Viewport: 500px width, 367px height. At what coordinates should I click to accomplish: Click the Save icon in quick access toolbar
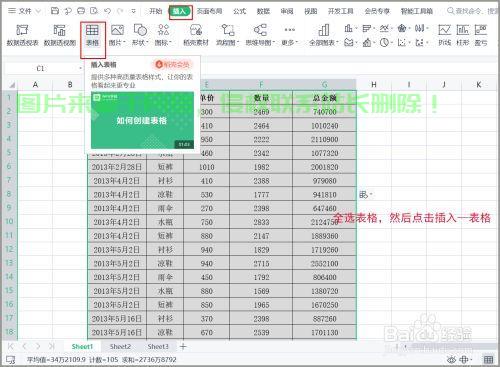[55, 11]
